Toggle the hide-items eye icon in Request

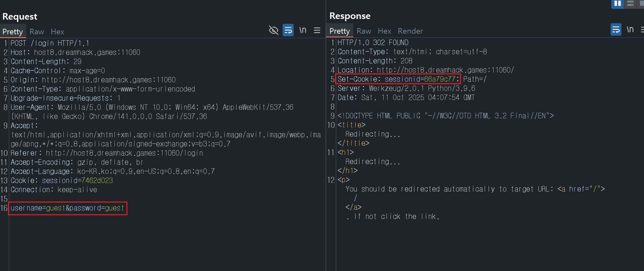point(273,30)
